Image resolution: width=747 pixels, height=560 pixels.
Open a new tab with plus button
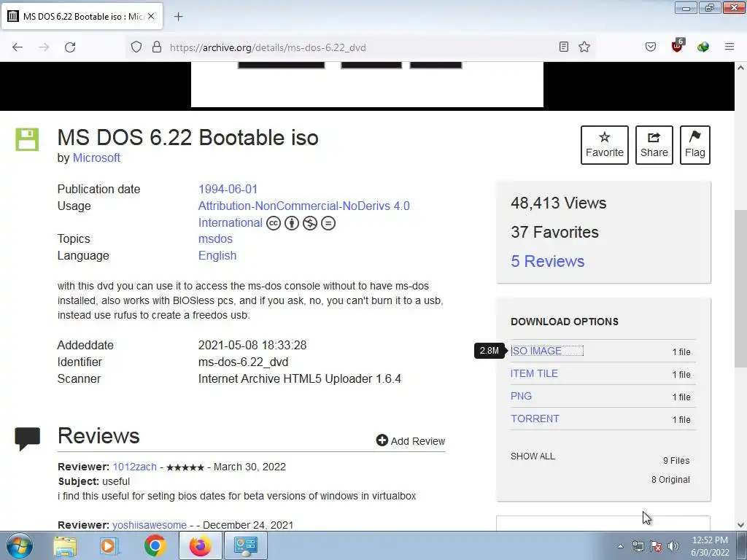(x=178, y=17)
